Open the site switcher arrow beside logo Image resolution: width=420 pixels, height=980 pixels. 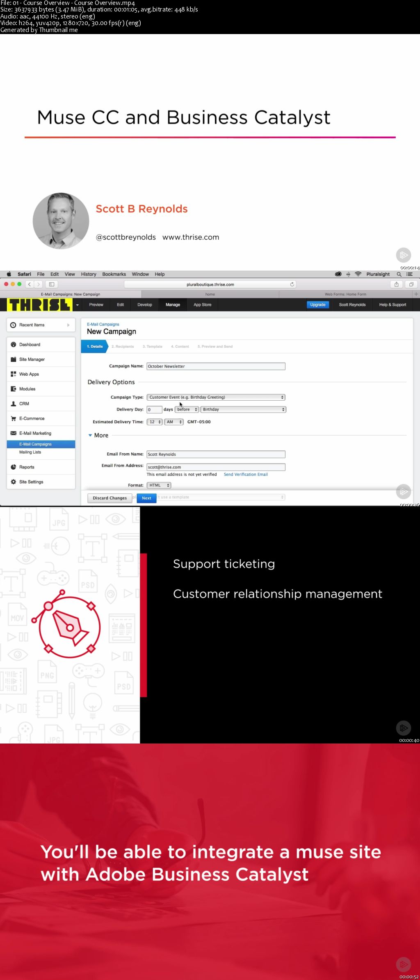pos(77,305)
